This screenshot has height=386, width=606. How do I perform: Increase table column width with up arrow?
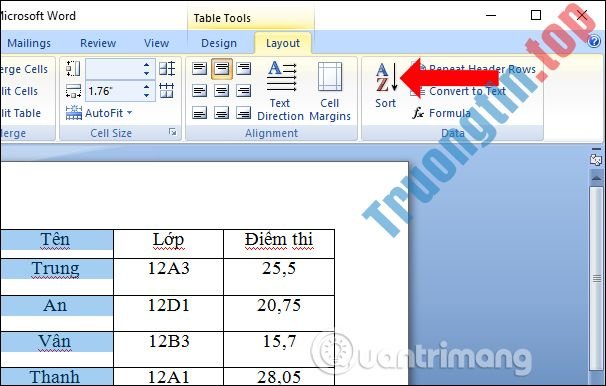point(147,87)
